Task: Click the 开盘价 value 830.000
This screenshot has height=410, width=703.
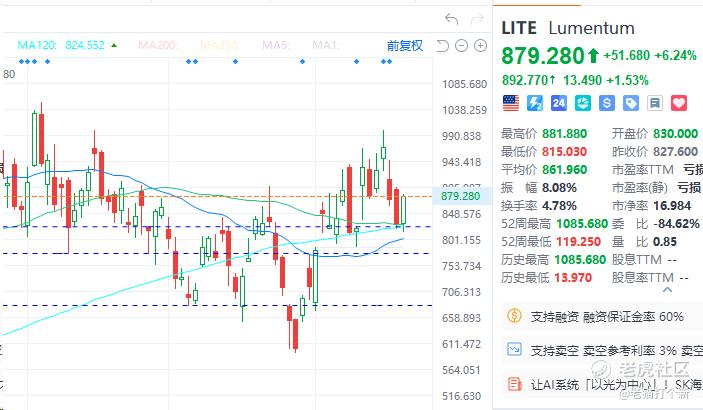Action: tap(676, 134)
